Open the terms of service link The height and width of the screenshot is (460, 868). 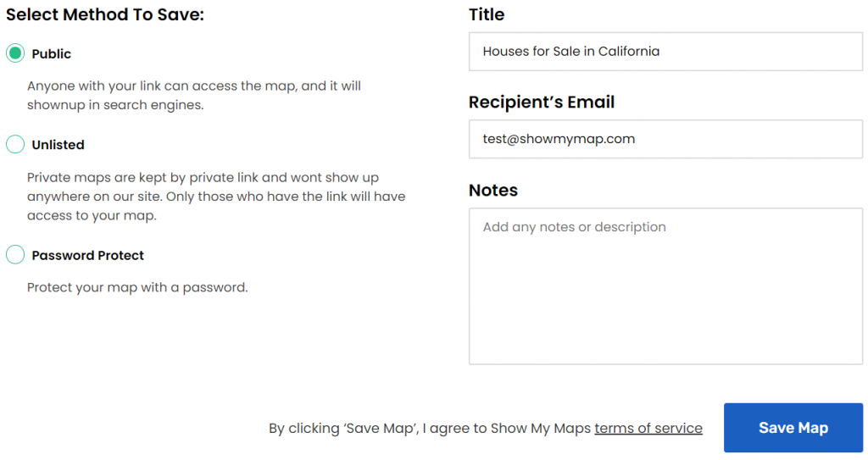pos(648,428)
